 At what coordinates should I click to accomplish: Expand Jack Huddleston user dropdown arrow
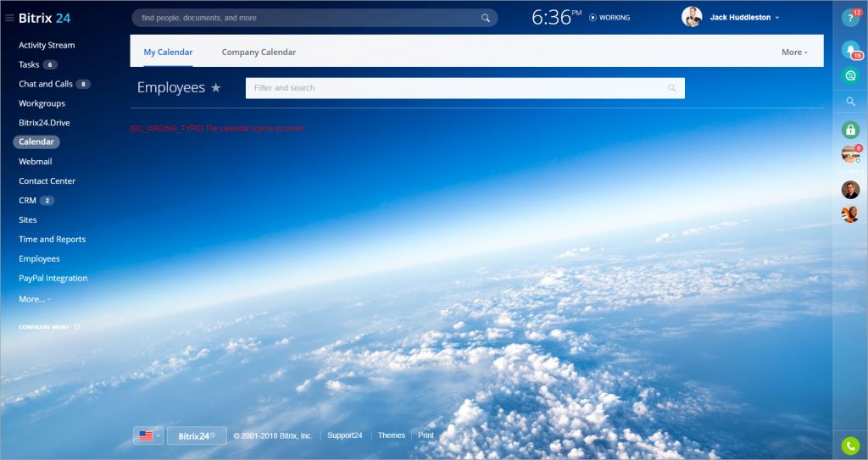pyautogui.click(x=777, y=18)
